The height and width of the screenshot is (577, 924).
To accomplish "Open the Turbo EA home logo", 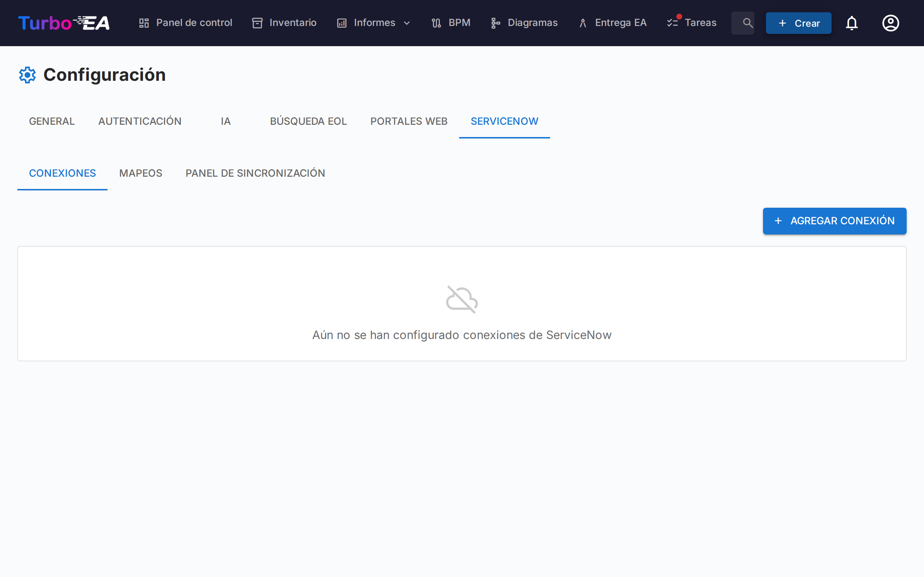I will 64,23.
